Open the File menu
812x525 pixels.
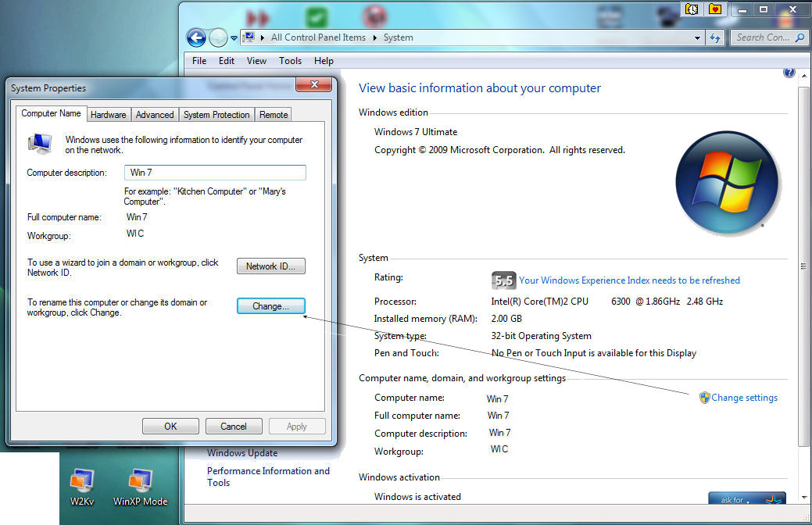coord(199,61)
